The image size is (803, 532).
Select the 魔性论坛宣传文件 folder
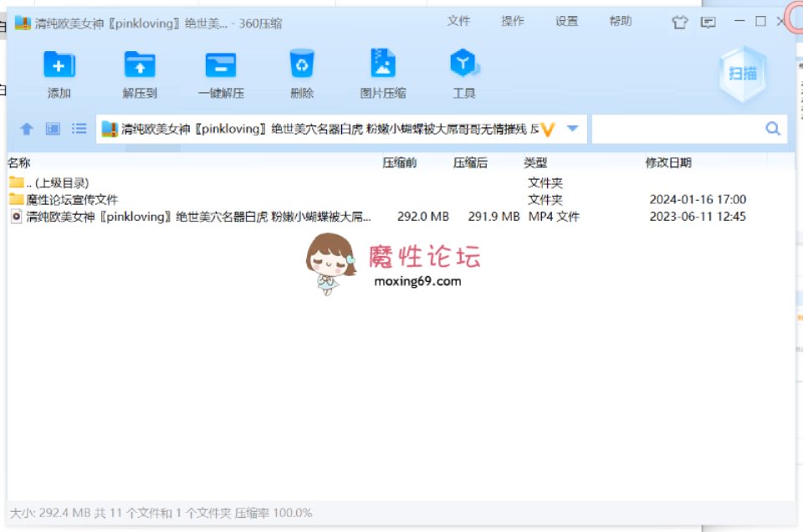[x=72, y=200]
